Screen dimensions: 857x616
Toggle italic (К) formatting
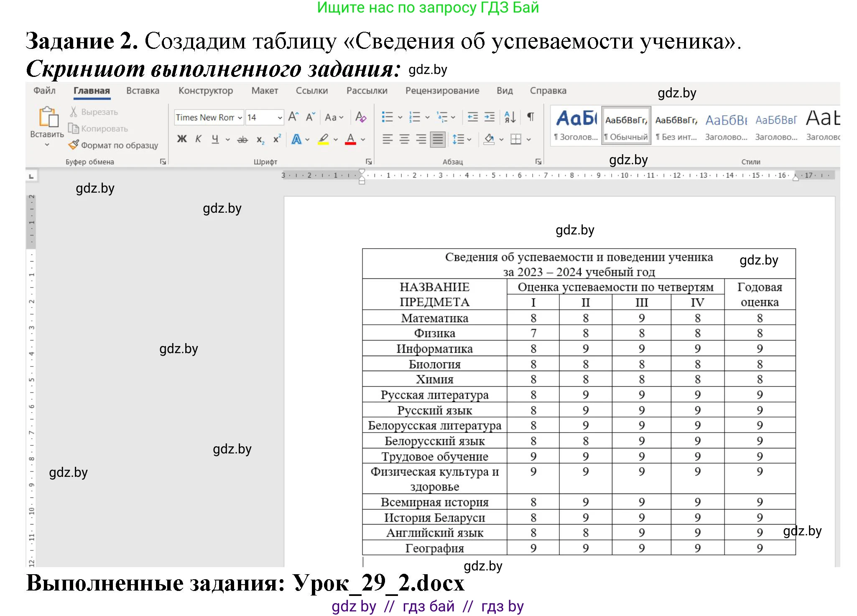pyautogui.click(x=199, y=139)
